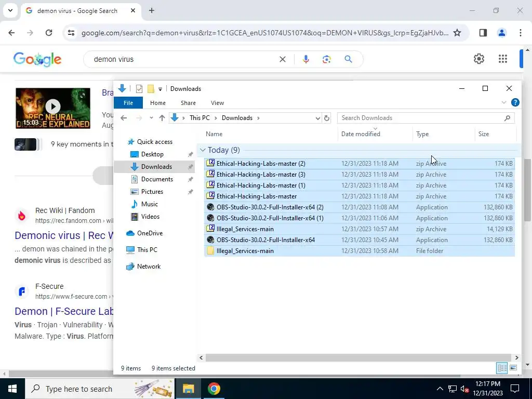This screenshot has width=532, height=399.
Task: Go back in File Explorer
Action: pos(124,118)
